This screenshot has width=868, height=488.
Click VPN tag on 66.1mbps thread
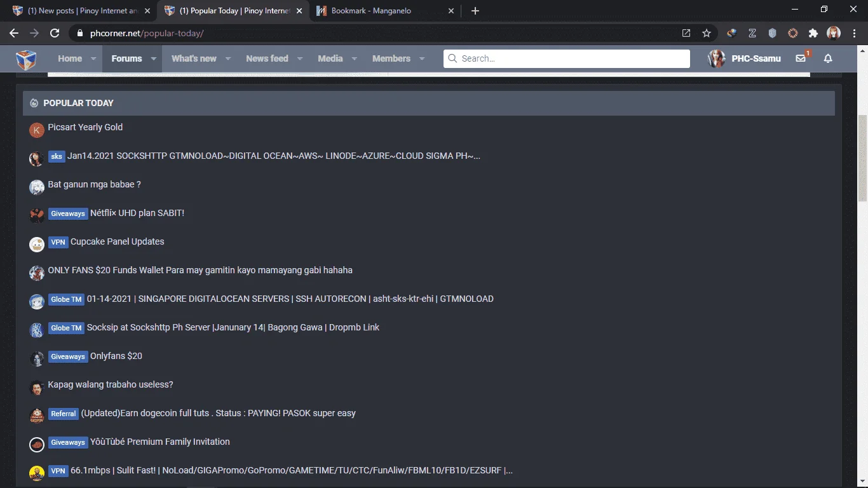[x=58, y=471]
